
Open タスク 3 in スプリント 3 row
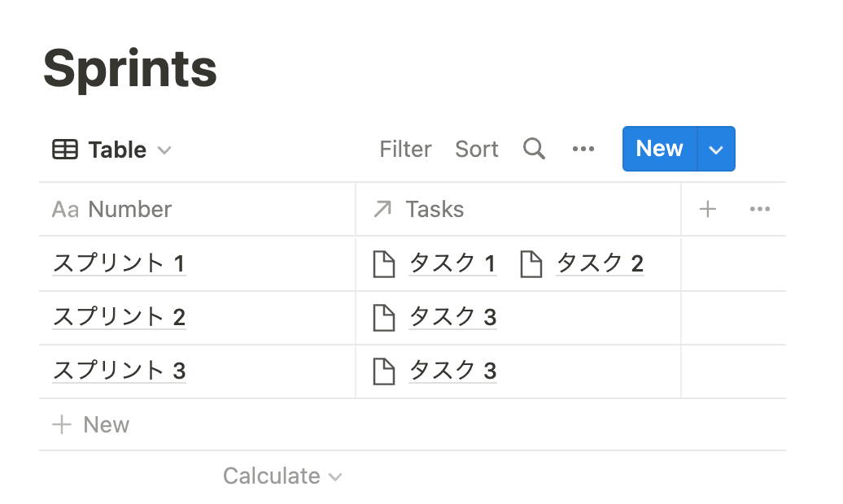(452, 371)
